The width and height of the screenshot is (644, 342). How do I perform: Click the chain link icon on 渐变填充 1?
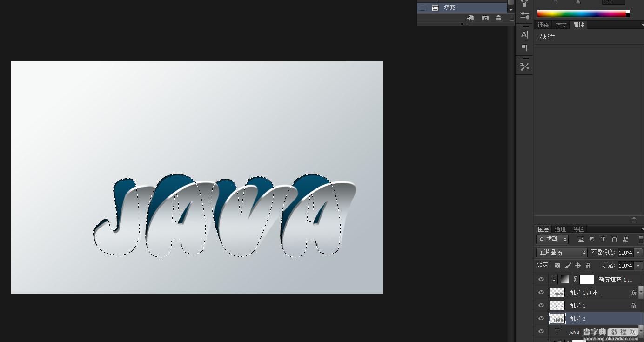pos(576,279)
